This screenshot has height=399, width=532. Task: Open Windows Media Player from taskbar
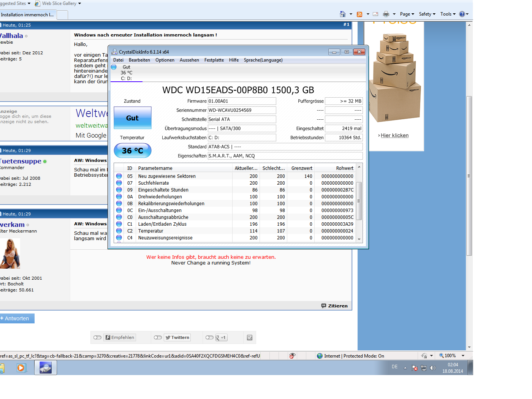(21, 367)
